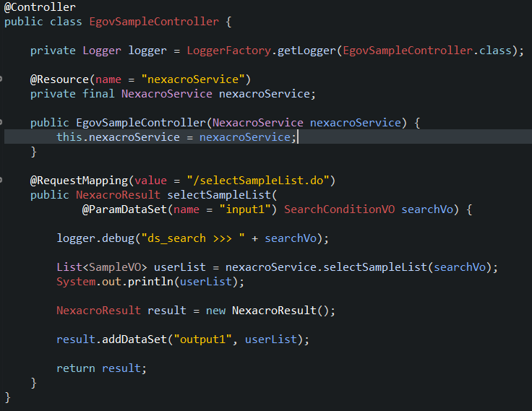Click the EgovSampleController constructor name
Image resolution: width=532 pixels, height=411 pixels.
[x=141, y=123]
